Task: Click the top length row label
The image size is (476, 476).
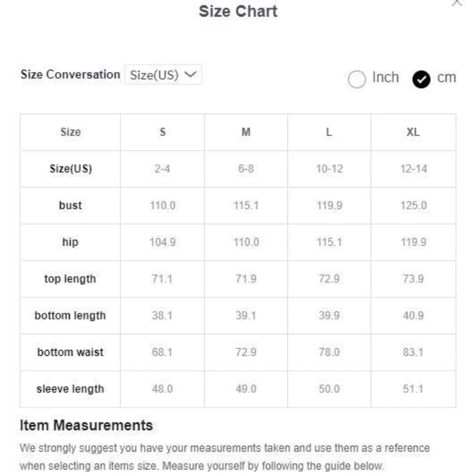Action: [70, 279]
